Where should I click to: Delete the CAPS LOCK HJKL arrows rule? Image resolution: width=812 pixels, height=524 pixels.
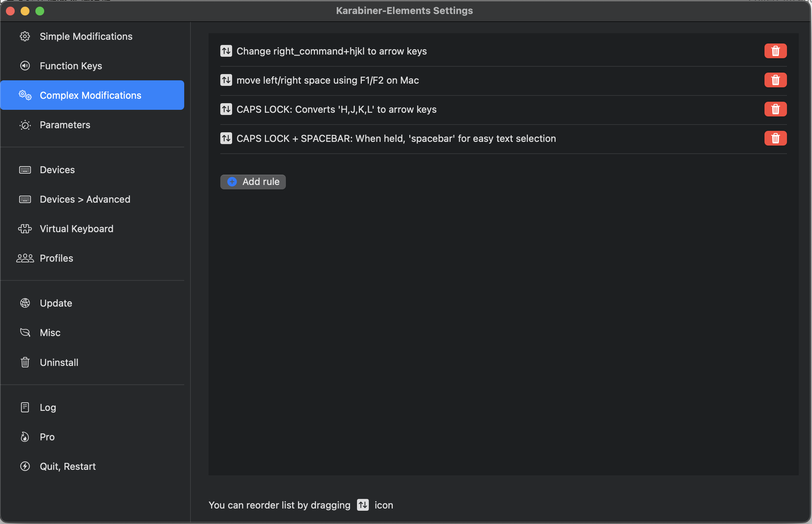point(775,109)
